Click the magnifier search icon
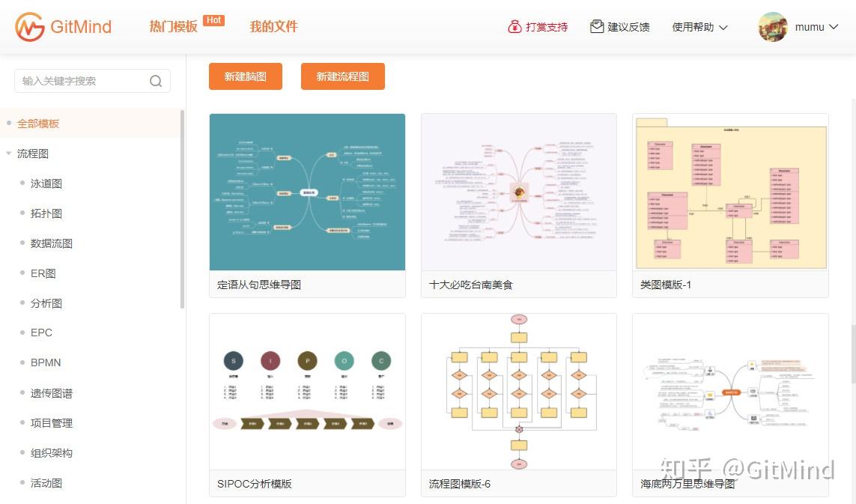This screenshot has width=856, height=504. click(x=156, y=81)
